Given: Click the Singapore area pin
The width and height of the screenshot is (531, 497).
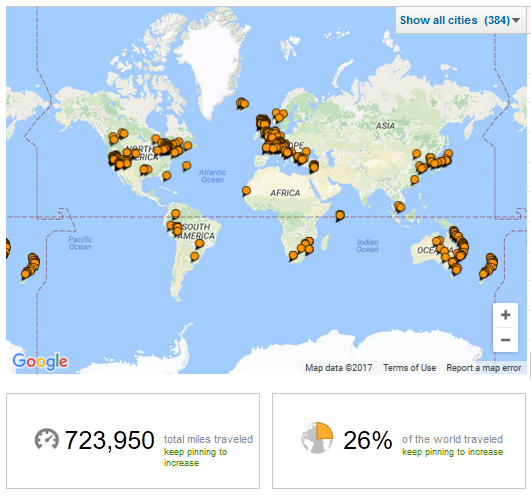Looking at the screenshot, I should point(400,207).
